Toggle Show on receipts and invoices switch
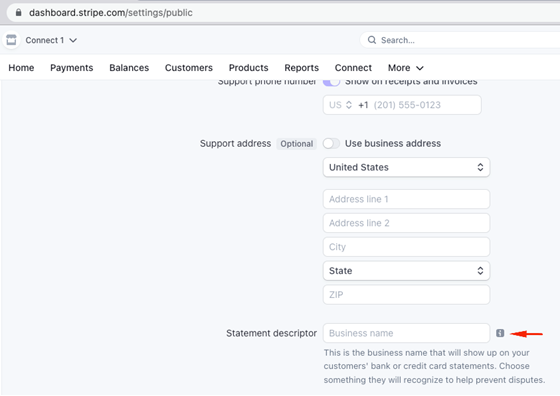The image size is (560, 396). coord(331,82)
